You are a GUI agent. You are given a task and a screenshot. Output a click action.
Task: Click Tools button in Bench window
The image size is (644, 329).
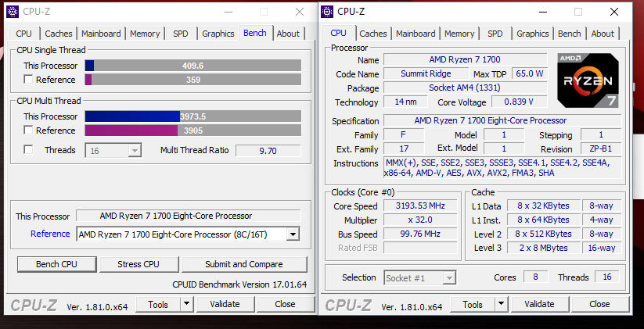[x=158, y=305]
